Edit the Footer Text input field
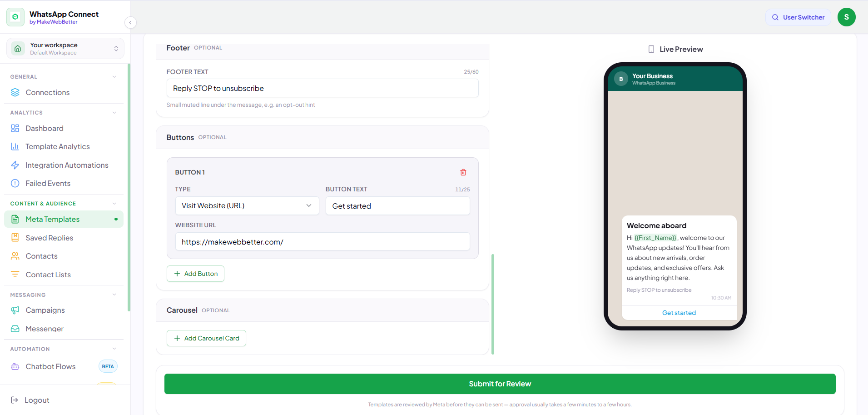This screenshot has height=415, width=868. click(x=322, y=88)
